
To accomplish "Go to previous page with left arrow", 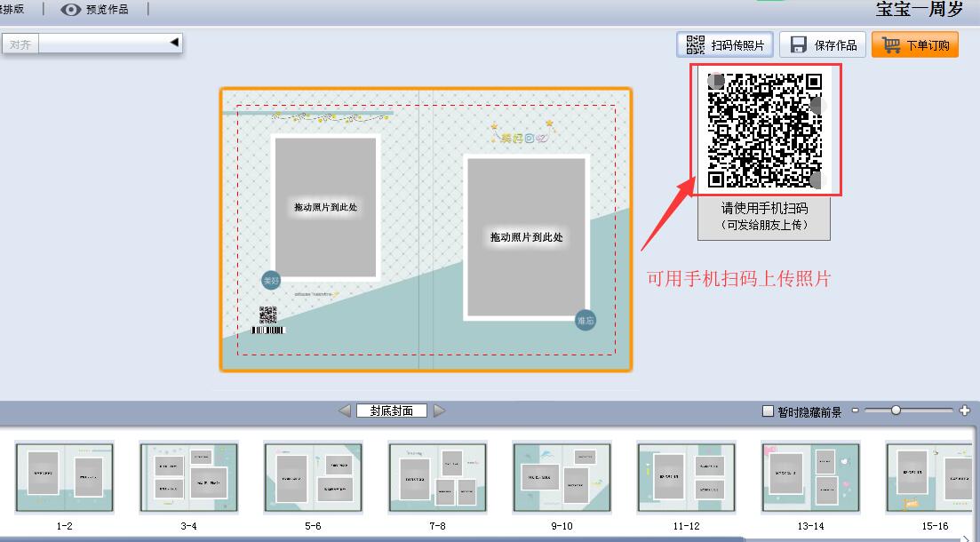I will coord(345,410).
